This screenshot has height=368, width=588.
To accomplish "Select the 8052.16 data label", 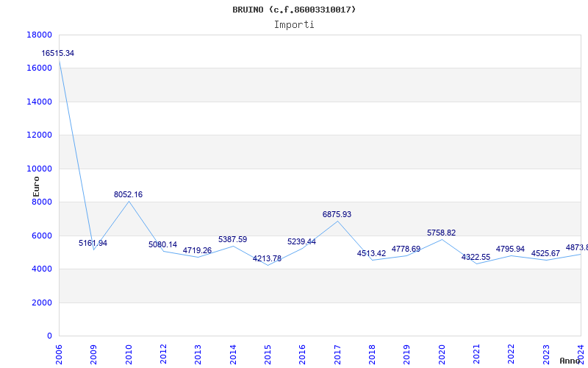I will 128,194.
